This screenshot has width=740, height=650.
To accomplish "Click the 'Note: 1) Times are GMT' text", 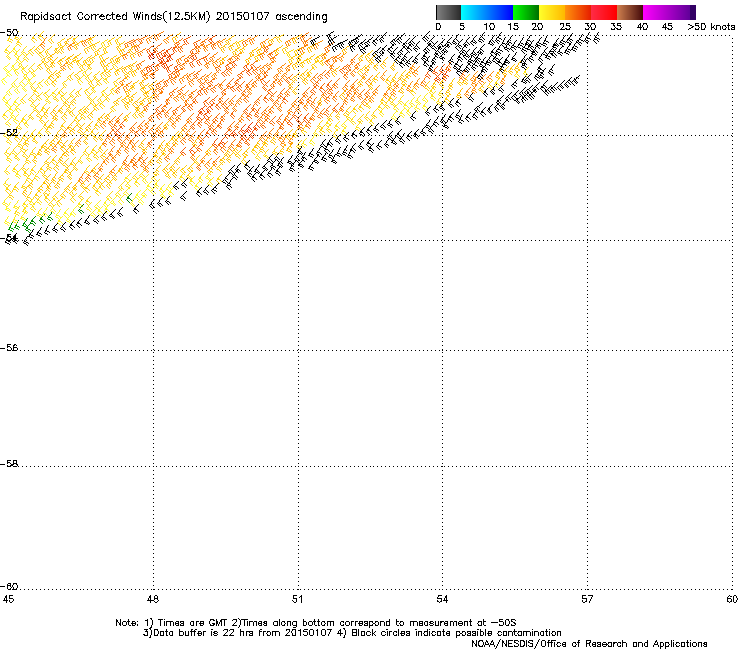I will point(172,623).
